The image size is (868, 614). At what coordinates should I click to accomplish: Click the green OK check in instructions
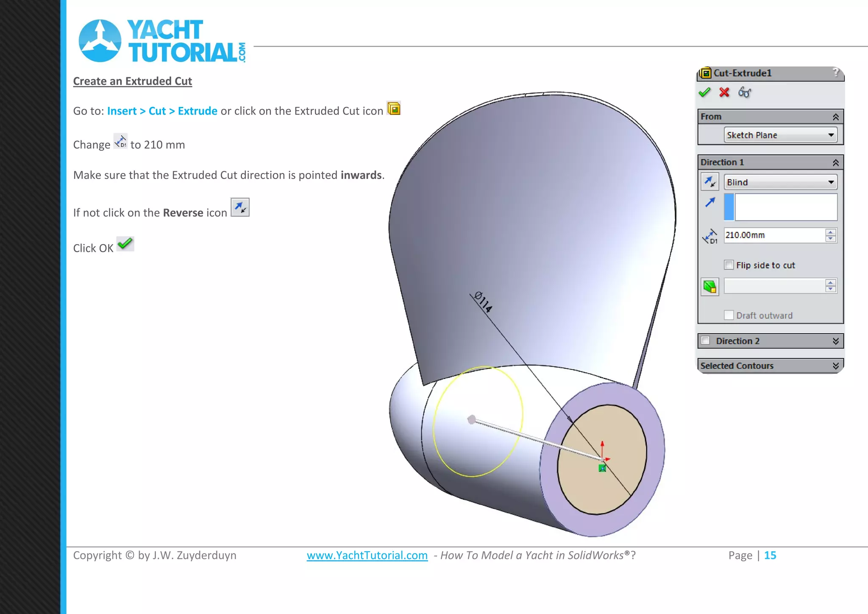125,244
